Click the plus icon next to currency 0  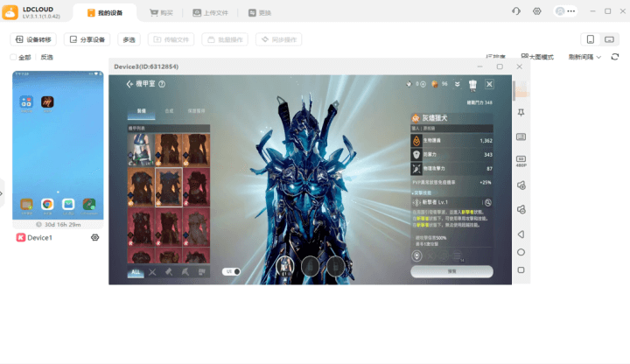coord(423,84)
